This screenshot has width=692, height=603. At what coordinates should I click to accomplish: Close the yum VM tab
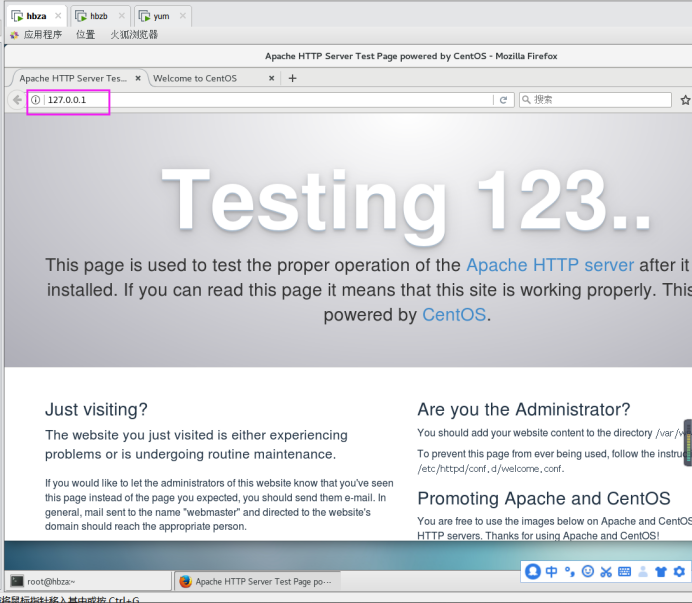[x=183, y=16]
